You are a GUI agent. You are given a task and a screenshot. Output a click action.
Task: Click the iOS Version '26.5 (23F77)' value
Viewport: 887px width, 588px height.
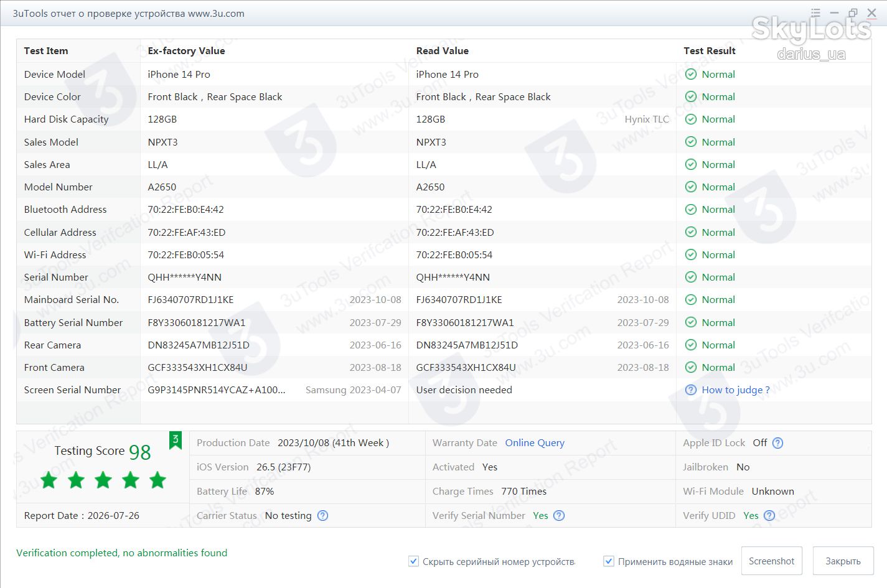(x=283, y=467)
